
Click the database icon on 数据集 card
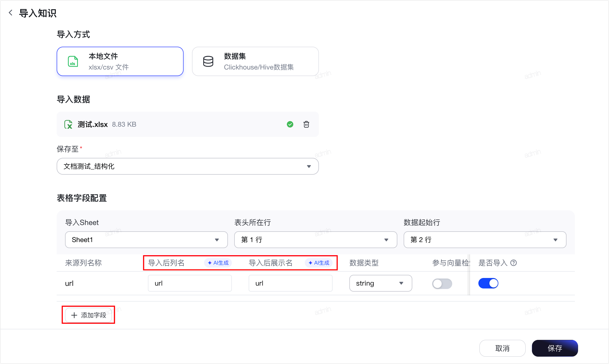(208, 61)
